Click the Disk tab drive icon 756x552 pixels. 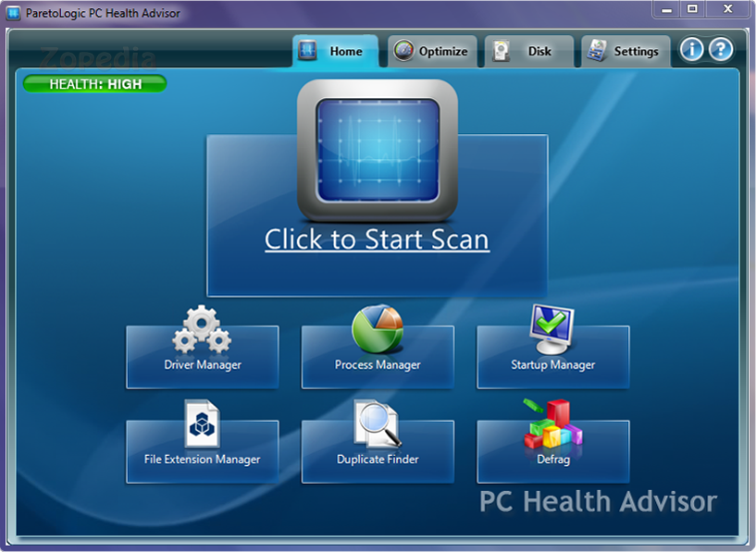pyautogui.click(x=502, y=51)
